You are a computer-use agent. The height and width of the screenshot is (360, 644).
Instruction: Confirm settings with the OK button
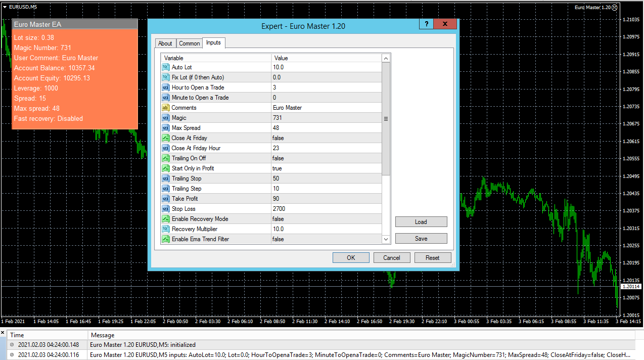click(x=351, y=258)
